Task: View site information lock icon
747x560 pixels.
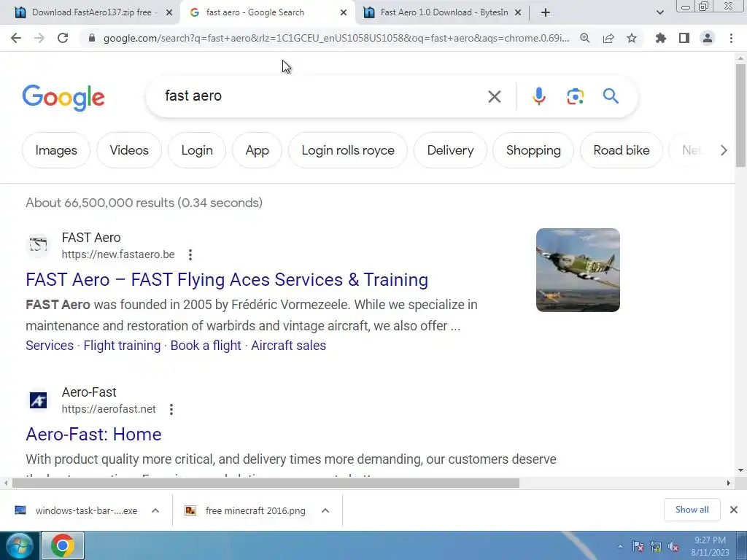Action: click(92, 38)
